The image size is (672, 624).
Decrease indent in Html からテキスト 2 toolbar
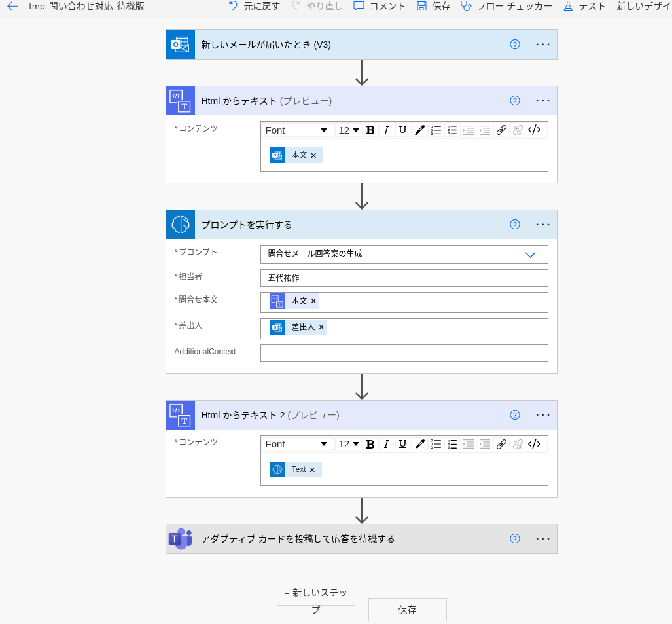485,445
